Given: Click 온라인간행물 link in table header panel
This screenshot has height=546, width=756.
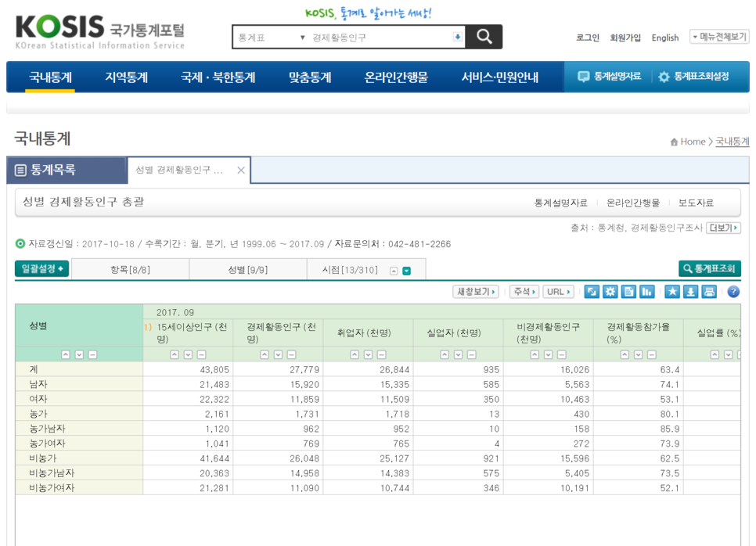Looking at the screenshot, I should click(x=633, y=203).
